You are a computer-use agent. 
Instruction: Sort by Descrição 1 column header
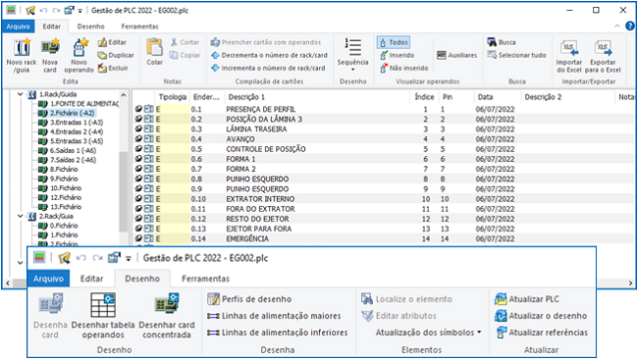tap(247, 97)
